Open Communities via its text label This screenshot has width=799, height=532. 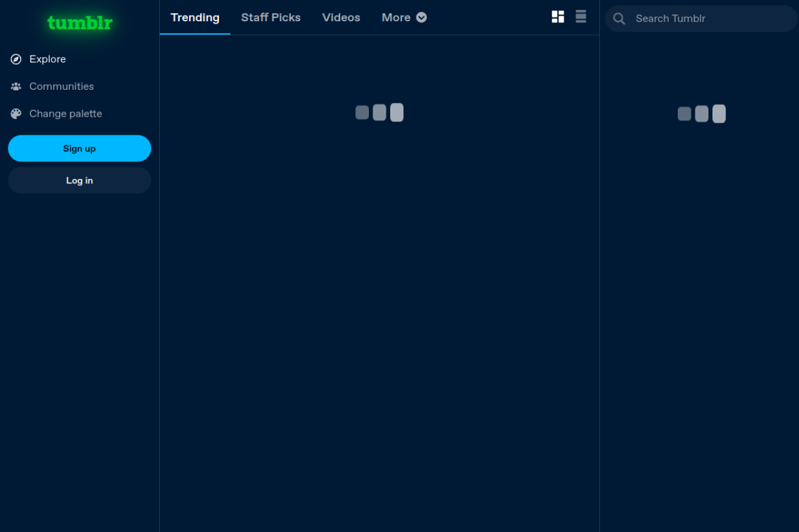[x=61, y=87]
